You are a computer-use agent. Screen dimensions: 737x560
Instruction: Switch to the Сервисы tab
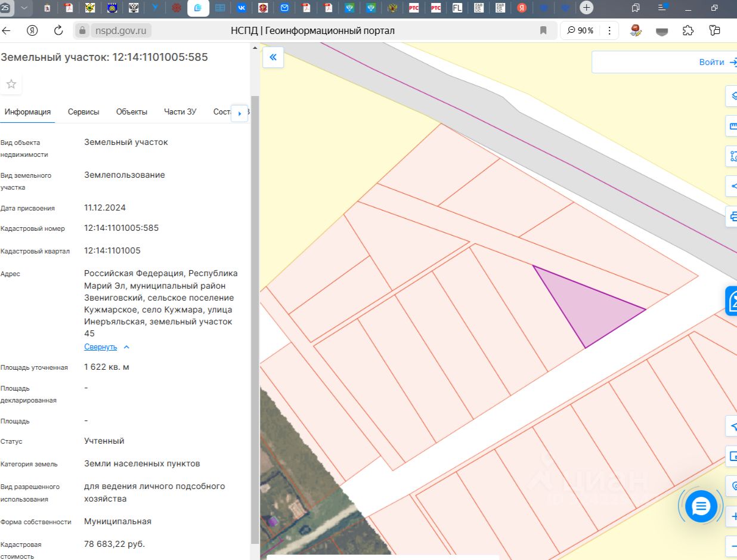(x=83, y=112)
